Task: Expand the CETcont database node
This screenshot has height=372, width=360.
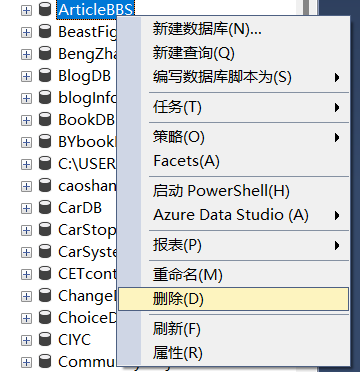Action: [26, 275]
